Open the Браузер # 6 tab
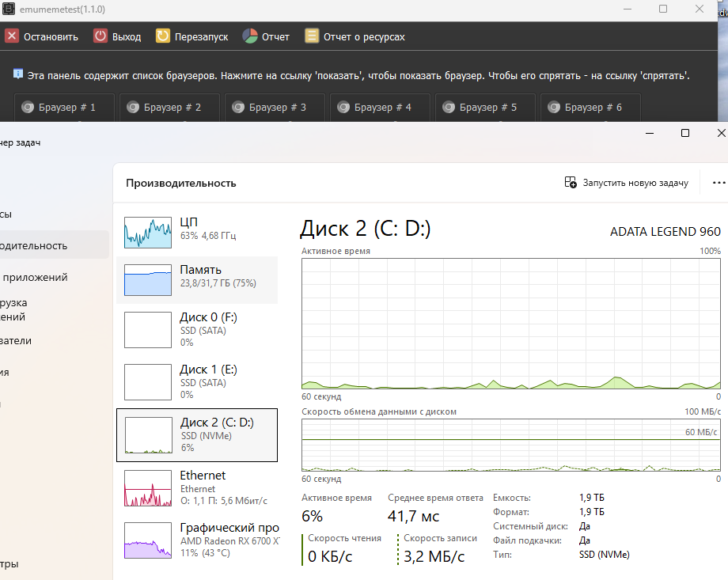This screenshot has height=580, width=728. point(591,108)
